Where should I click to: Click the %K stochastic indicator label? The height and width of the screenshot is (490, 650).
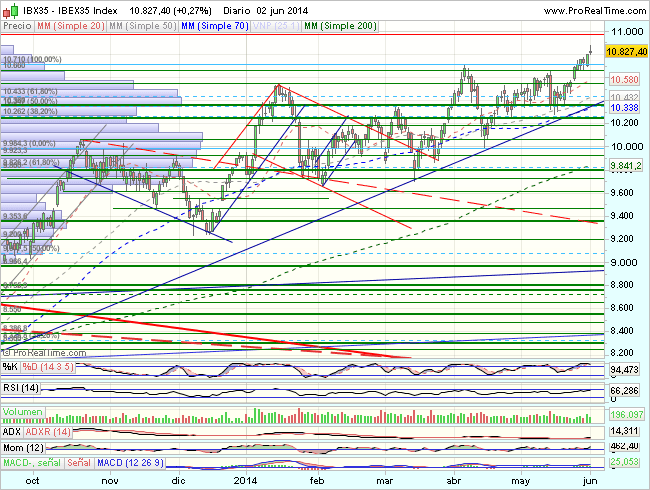click(11, 366)
